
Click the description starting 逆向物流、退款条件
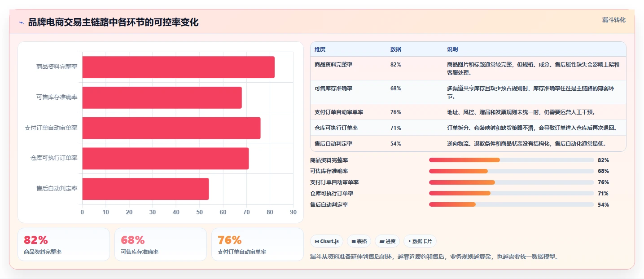[527, 144]
